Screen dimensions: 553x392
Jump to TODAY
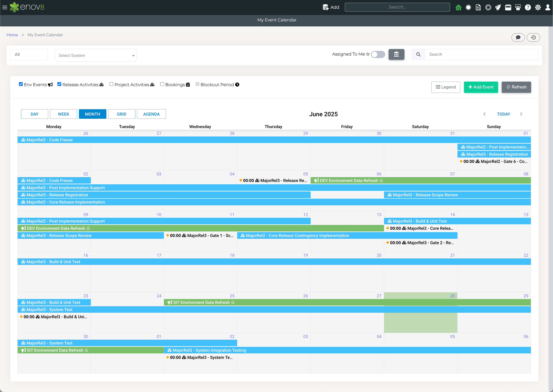(503, 114)
